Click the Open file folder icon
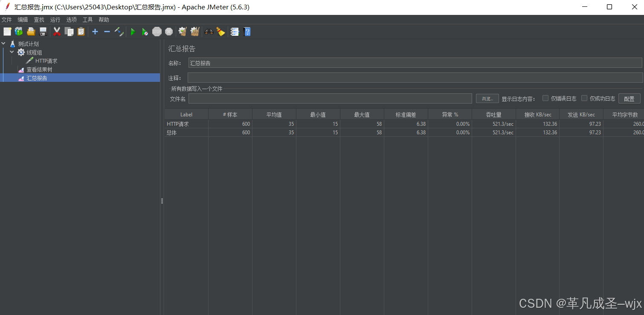Image resolution: width=644 pixels, height=315 pixels. click(x=31, y=32)
